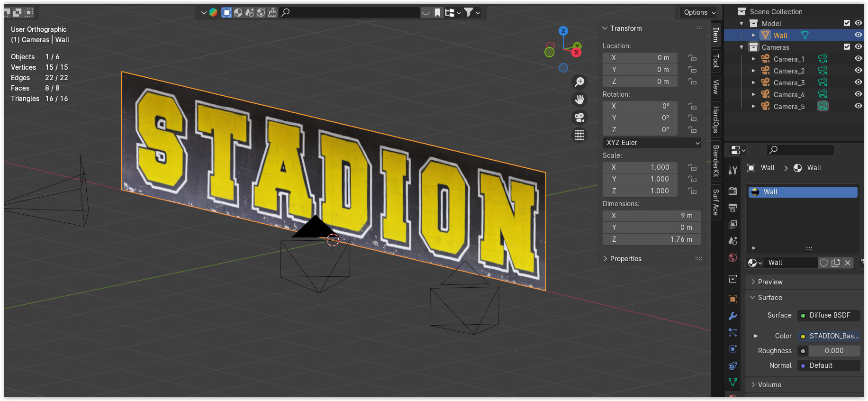Open the Particles properties tab

click(x=733, y=333)
